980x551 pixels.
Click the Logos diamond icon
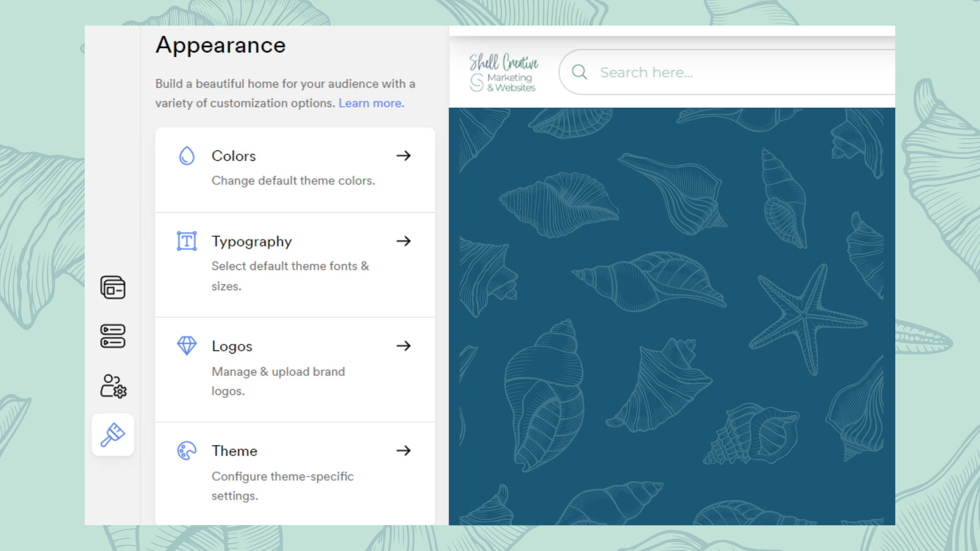click(187, 346)
